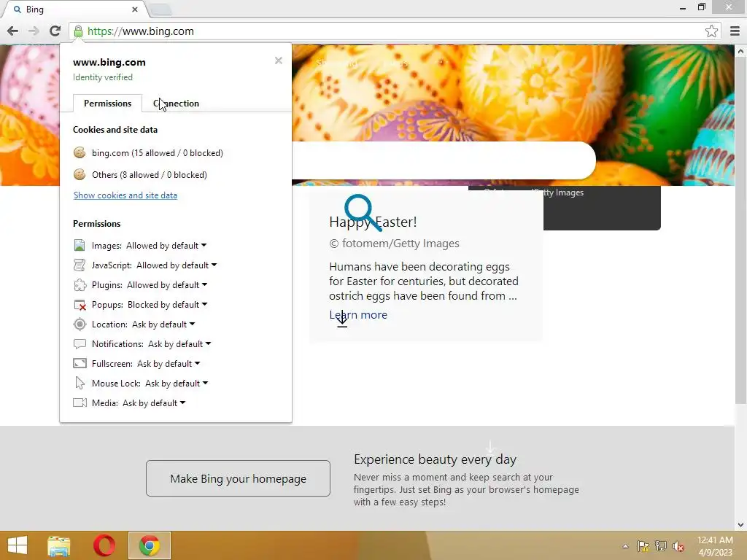747x560 pixels.
Task: Click the scrollbar up arrow
Action: click(740, 50)
